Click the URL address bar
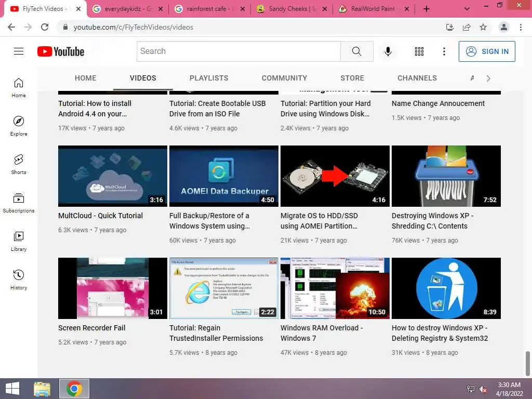The height and width of the screenshot is (399, 532). click(x=251, y=27)
